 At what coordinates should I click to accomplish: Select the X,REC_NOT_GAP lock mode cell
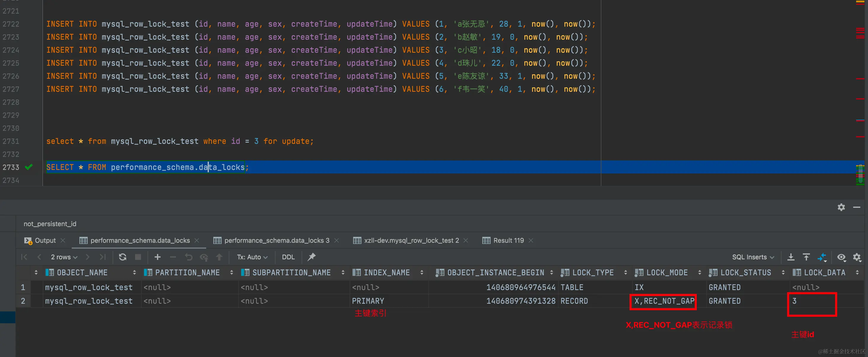click(x=664, y=301)
